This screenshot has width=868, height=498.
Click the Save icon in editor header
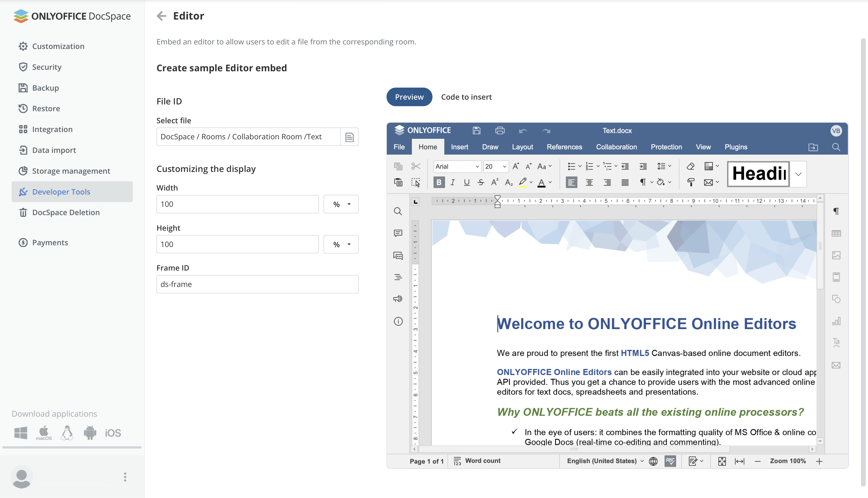pyautogui.click(x=477, y=131)
